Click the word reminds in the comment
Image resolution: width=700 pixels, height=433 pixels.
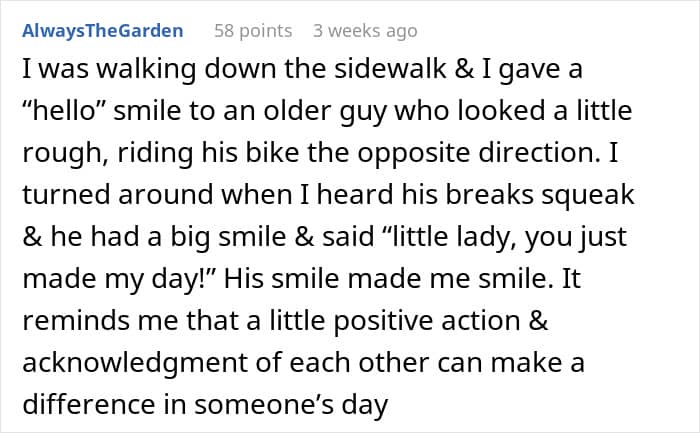(76, 321)
